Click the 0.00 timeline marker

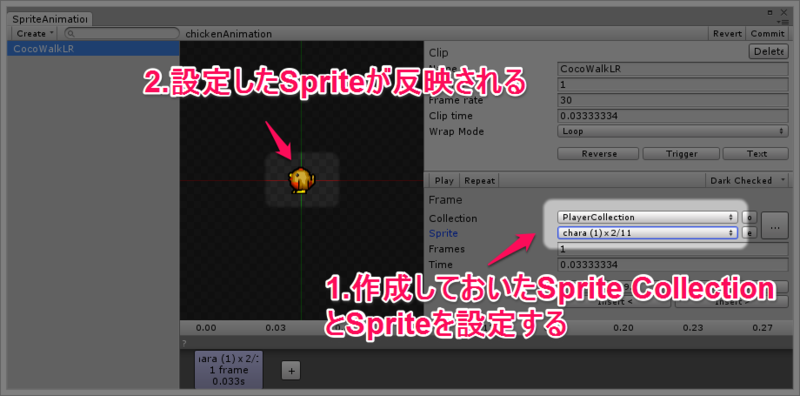[206, 328]
